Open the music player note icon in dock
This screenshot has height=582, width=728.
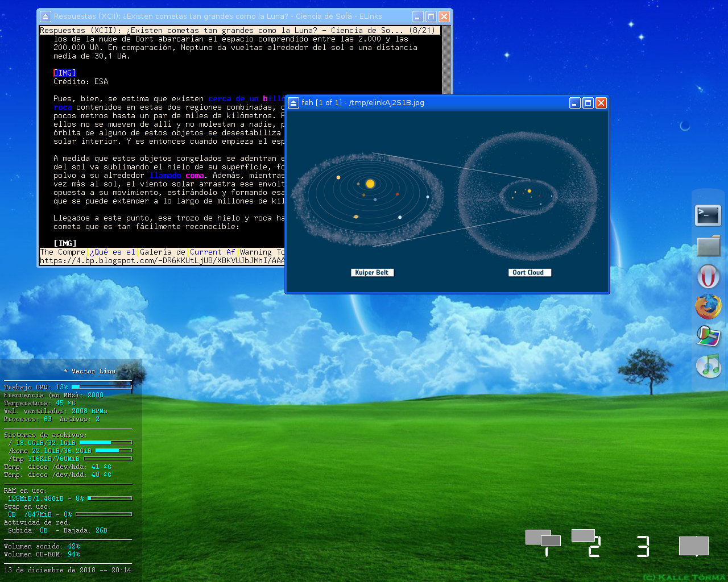click(709, 365)
